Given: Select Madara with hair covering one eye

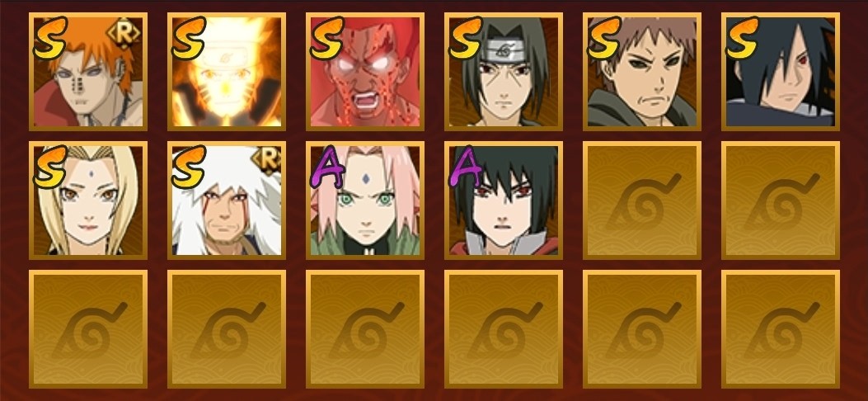Looking at the screenshot, I should coord(781,72).
